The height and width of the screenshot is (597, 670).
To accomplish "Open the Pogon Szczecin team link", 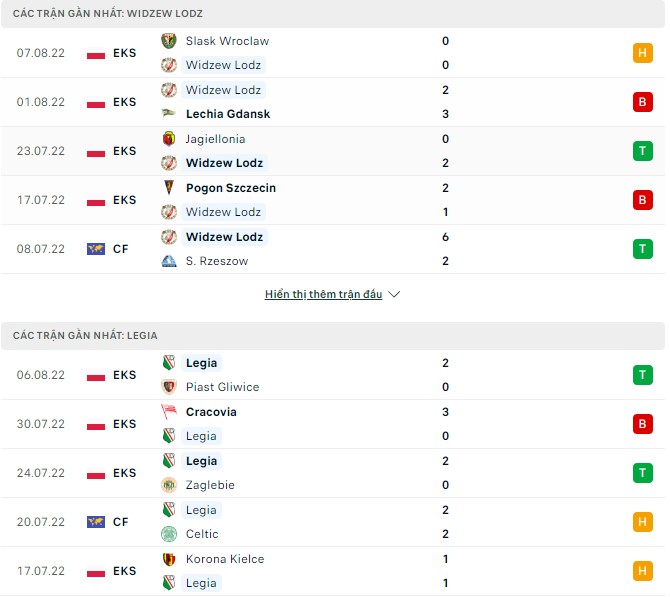I will (x=231, y=188).
